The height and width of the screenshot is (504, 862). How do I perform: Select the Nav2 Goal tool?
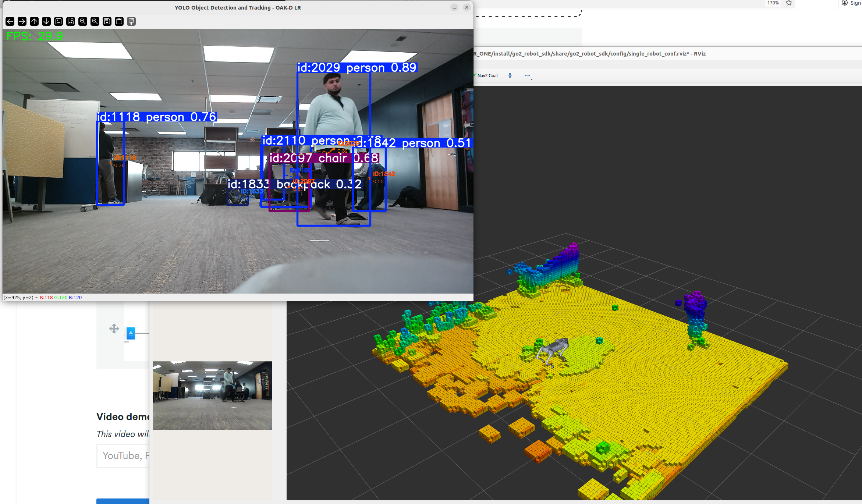[487, 75]
